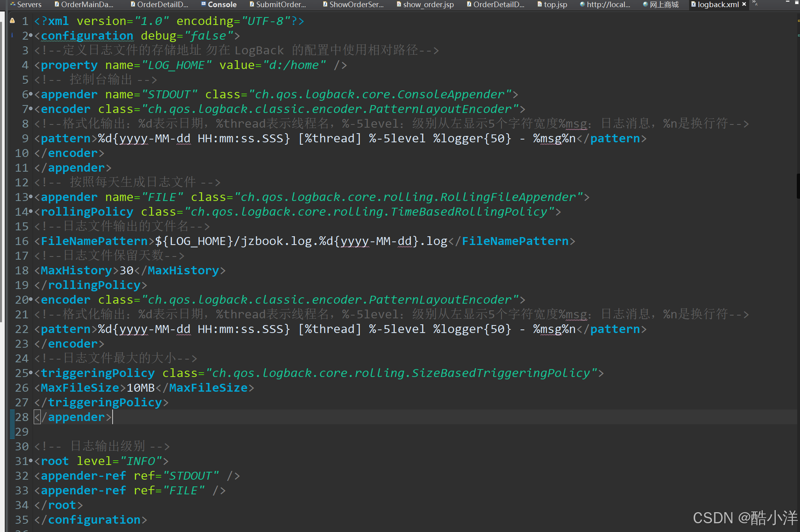Click the warning marker on line 1
This screenshot has width=800, height=532.
tap(12, 20)
